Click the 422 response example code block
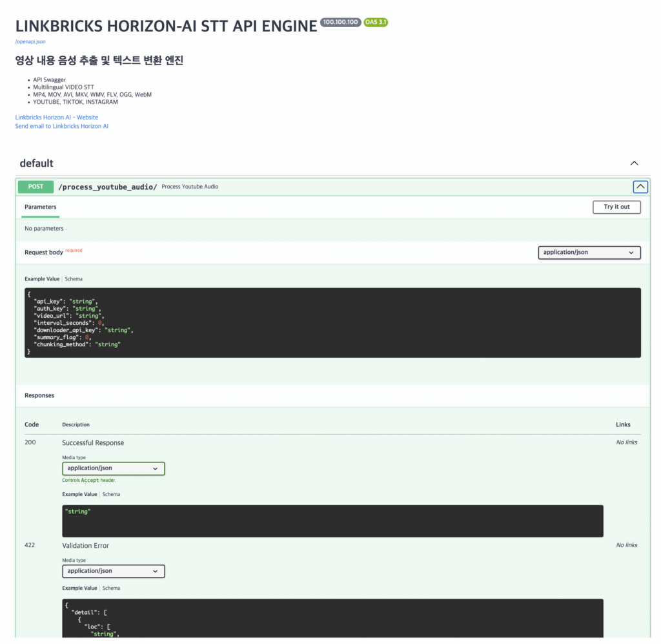 [332, 618]
